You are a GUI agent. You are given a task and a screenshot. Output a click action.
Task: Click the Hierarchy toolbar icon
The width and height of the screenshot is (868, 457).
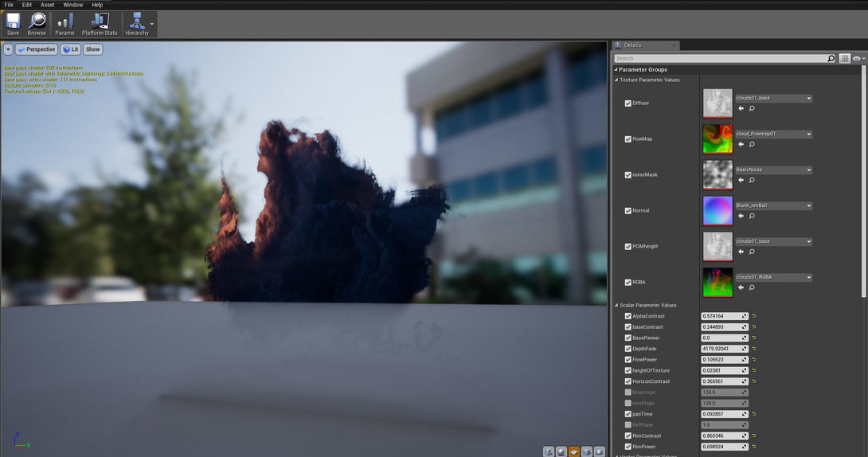137,25
